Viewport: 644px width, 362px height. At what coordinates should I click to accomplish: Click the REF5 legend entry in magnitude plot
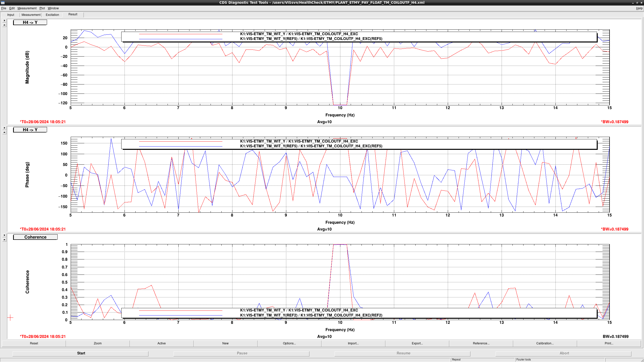(x=311, y=39)
